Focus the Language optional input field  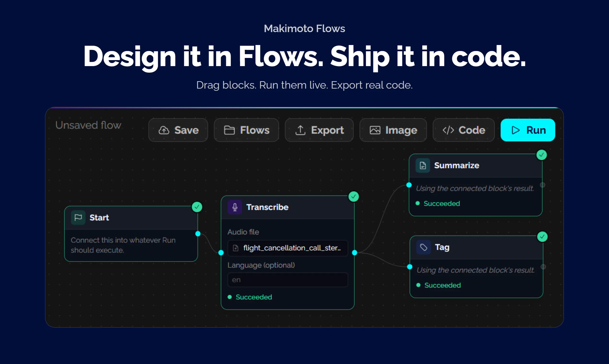coord(288,280)
